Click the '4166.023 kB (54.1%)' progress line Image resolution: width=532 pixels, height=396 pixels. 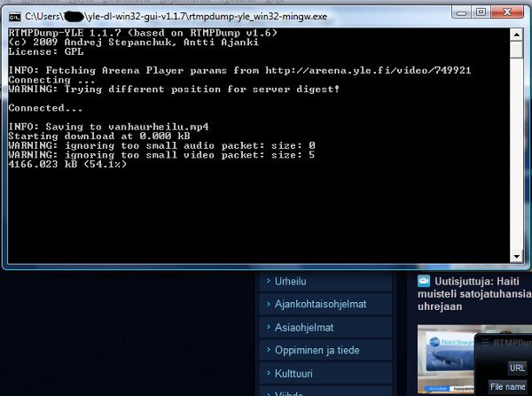pos(67,165)
